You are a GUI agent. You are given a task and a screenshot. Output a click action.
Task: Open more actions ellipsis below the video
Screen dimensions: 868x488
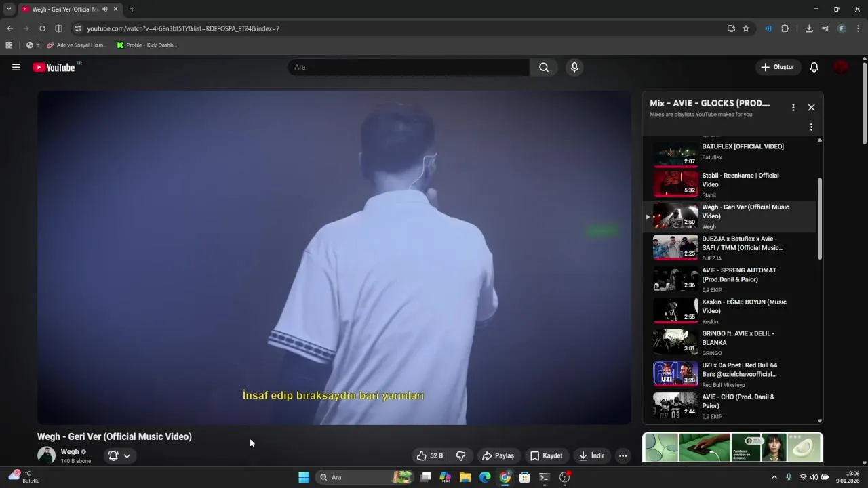[x=623, y=455]
